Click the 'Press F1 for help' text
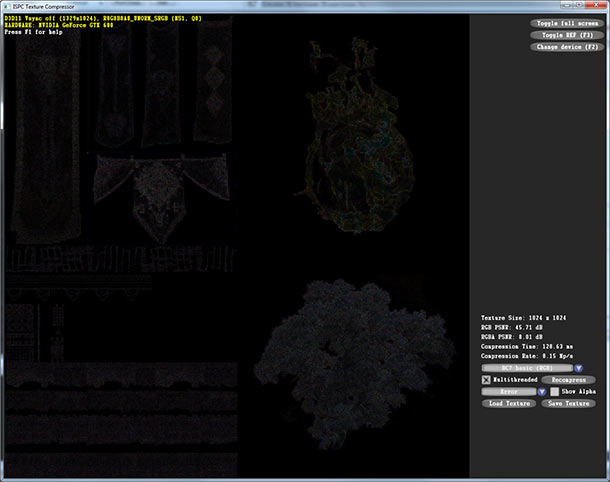The width and height of the screenshot is (610, 482). 33,32
